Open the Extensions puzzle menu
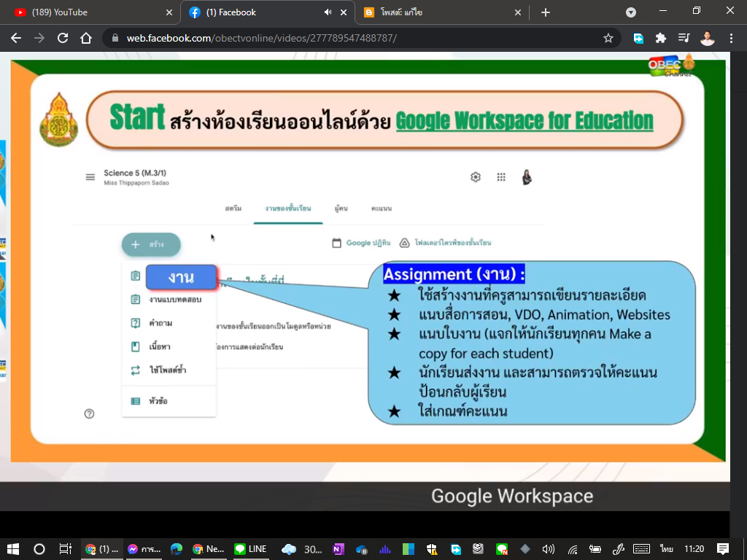The image size is (747, 560). (661, 38)
